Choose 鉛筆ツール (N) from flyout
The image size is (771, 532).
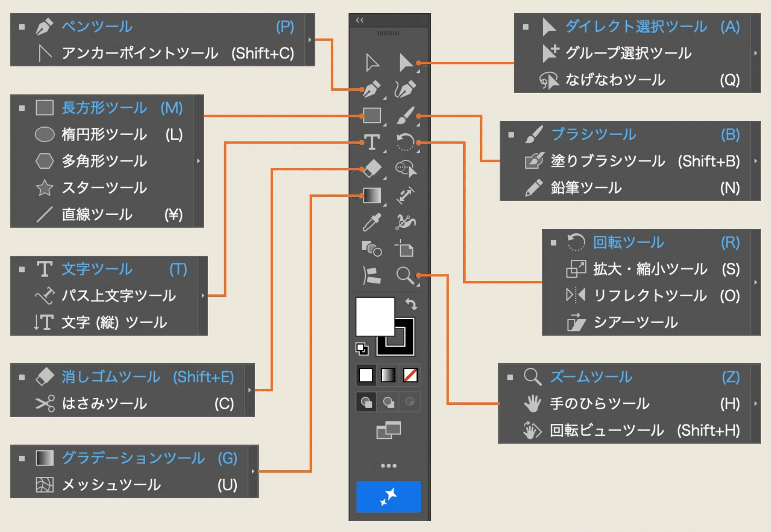pyautogui.click(x=626, y=187)
